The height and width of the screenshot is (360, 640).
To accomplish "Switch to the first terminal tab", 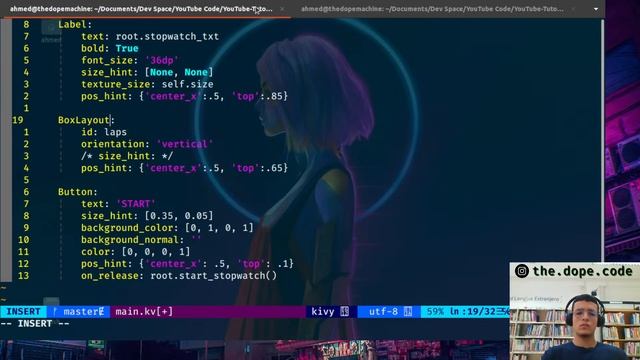I will click(x=141, y=9).
